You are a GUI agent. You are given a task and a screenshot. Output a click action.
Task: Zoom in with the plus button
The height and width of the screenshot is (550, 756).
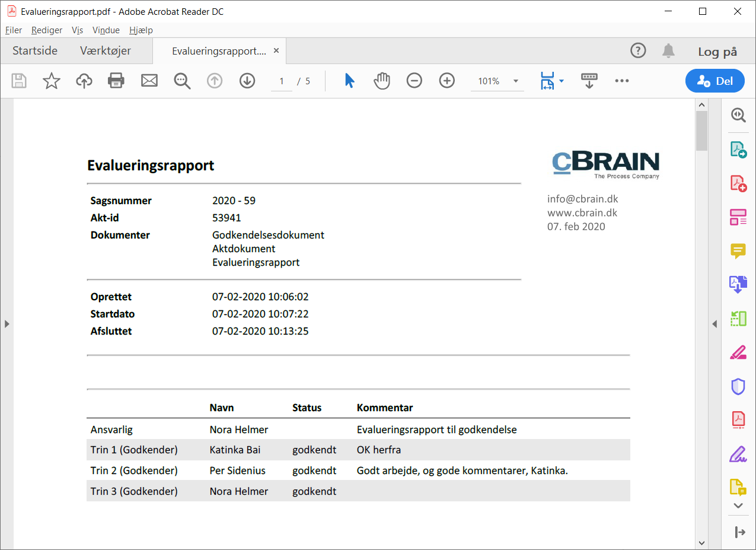[446, 81]
